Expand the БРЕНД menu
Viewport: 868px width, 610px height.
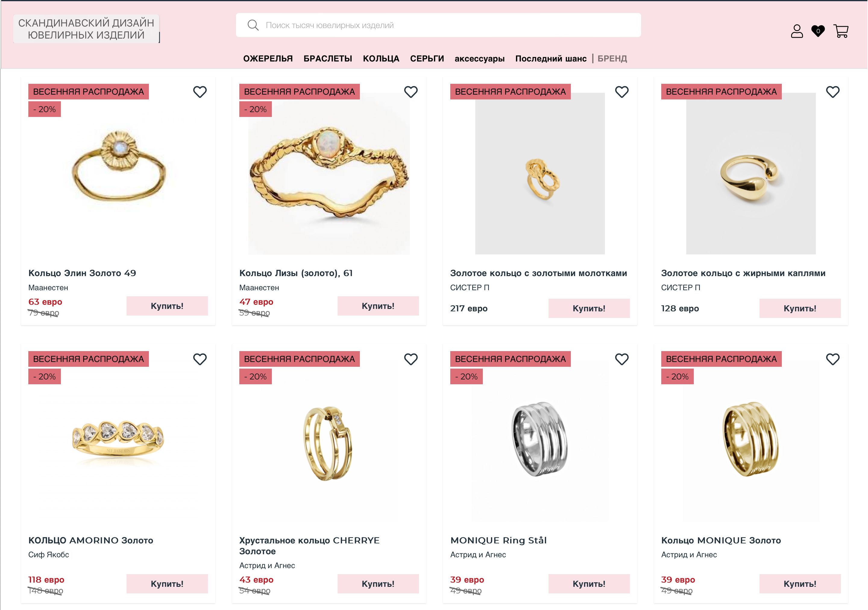612,58
